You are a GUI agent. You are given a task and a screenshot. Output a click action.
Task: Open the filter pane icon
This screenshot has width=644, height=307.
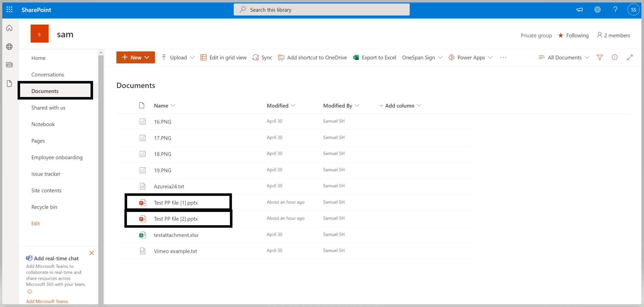(x=600, y=57)
